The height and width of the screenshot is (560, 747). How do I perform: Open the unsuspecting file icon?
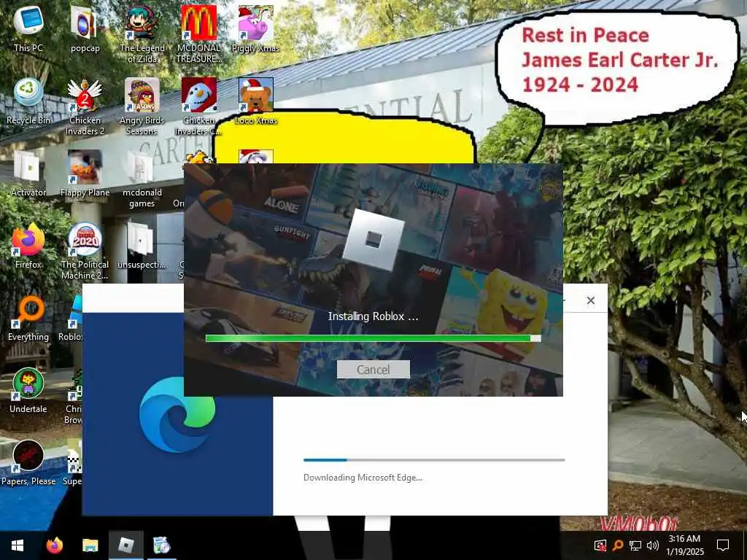[142, 246]
